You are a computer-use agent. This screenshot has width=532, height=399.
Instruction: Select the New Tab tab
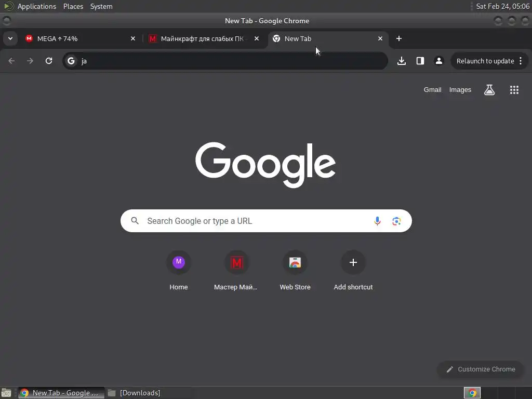coord(328,38)
